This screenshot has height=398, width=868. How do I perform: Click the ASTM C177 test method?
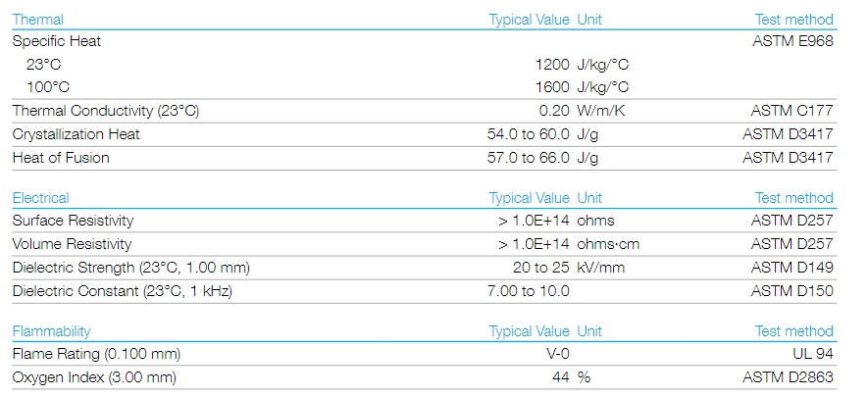point(791,111)
